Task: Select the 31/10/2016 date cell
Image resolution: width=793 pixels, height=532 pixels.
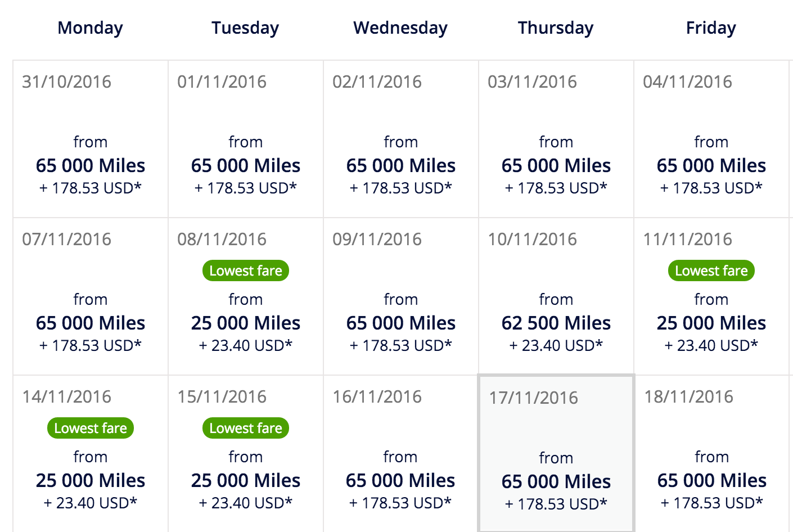Action: click(91, 139)
